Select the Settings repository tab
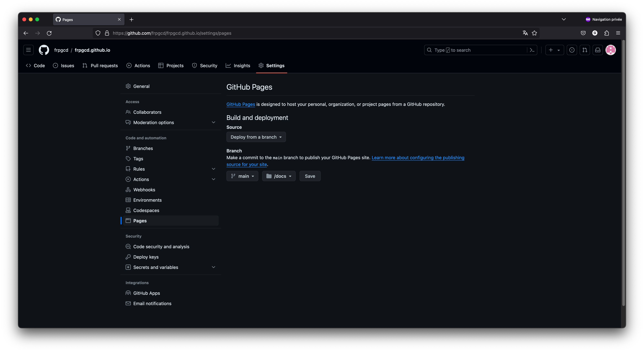 [272, 65]
